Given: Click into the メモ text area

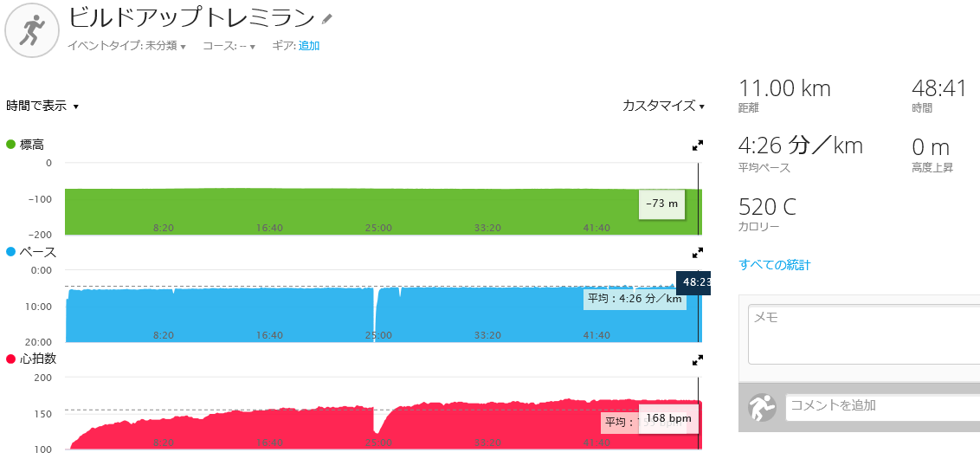Looking at the screenshot, I should 864,334.
